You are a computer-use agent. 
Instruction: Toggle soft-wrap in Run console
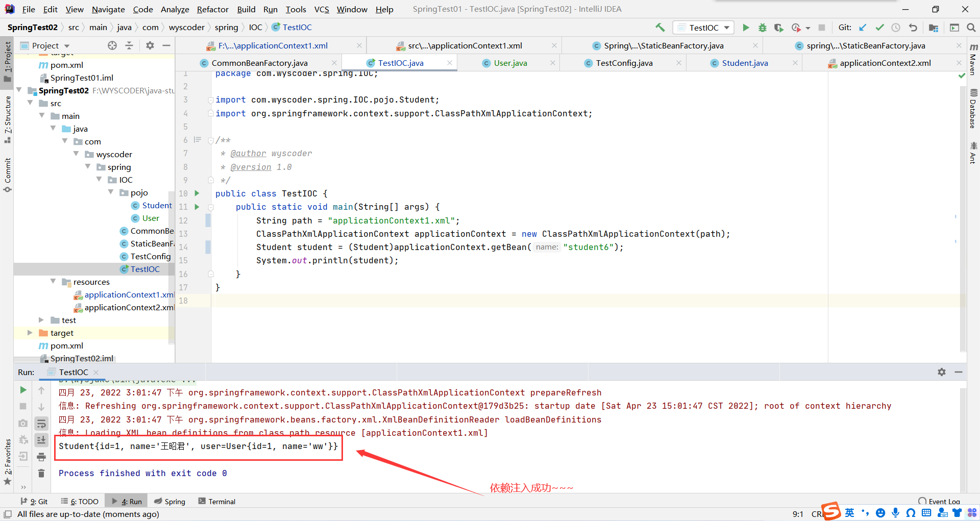pos(41,423)
